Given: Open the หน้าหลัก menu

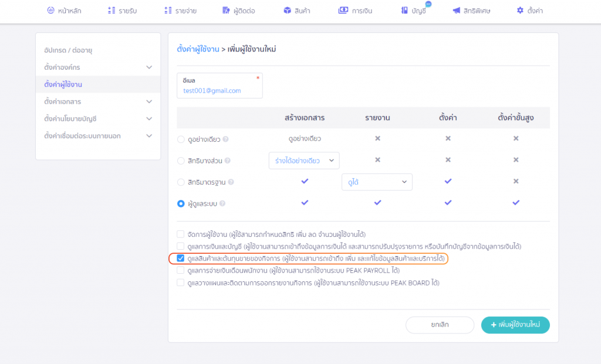Looking at the screenshot, I should point(64,11).
